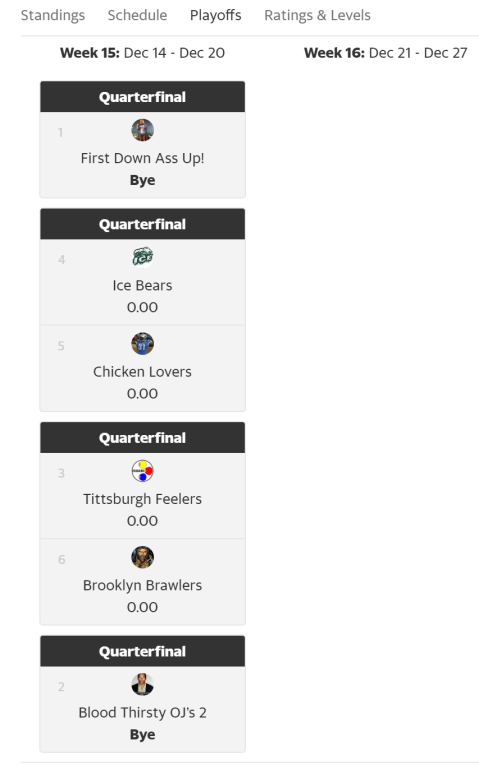The height and width of the screenshot is (768, 479).
Task: Visit First Down Ass Up! team page
Action: point(143,158)
